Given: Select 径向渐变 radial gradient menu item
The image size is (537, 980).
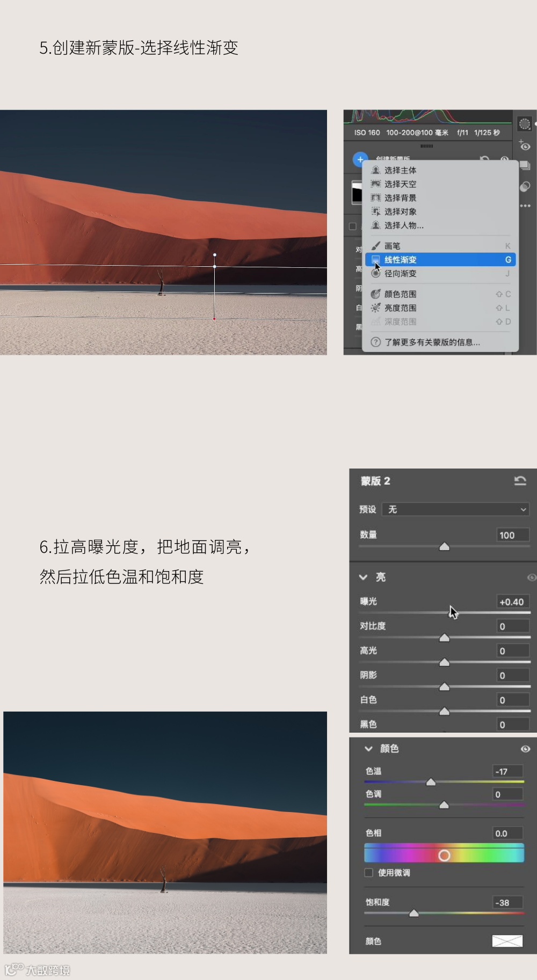Looking at the screenshot, I should pyautogui.click(x=440, y=274).
